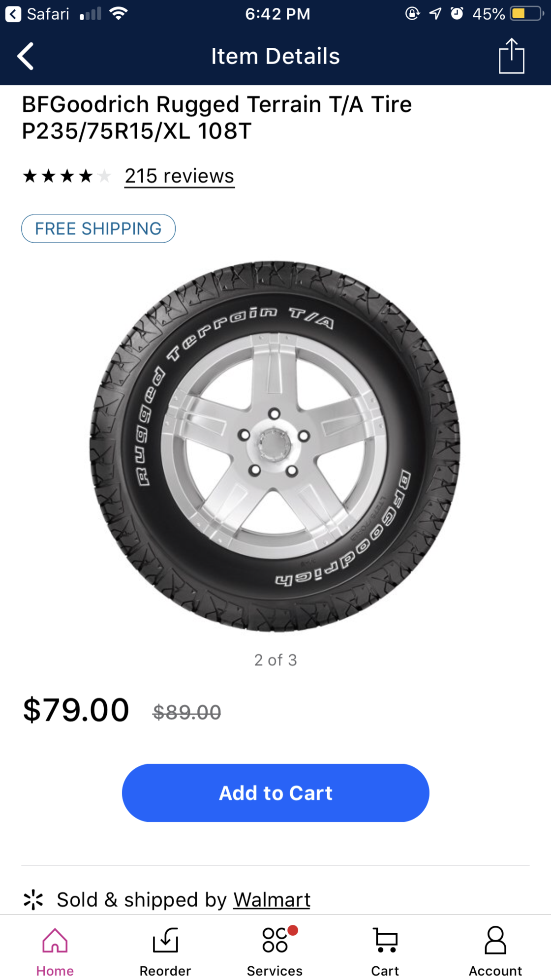The height and width of the screenshot is (980, 551).
Task: Open the Home tab
Action: point(55,951)
